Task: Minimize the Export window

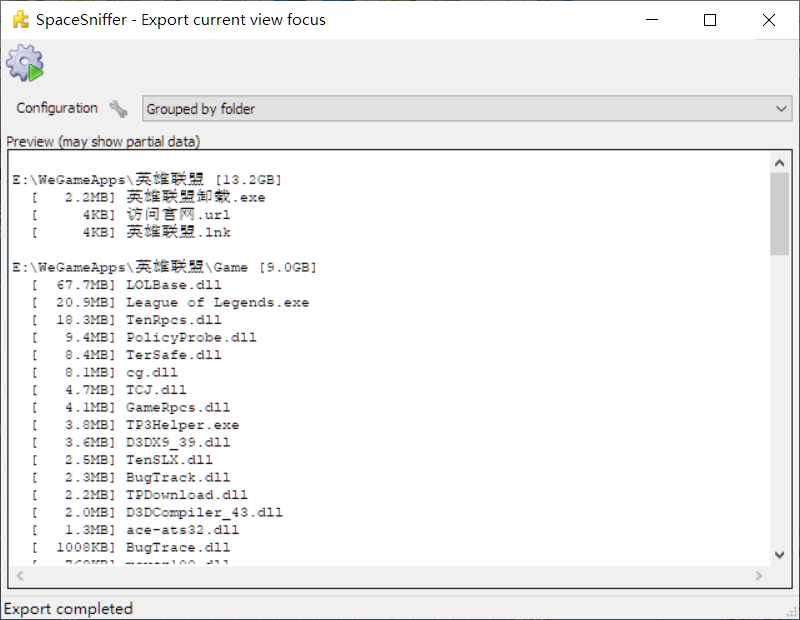Action: [x=652, y=20]
